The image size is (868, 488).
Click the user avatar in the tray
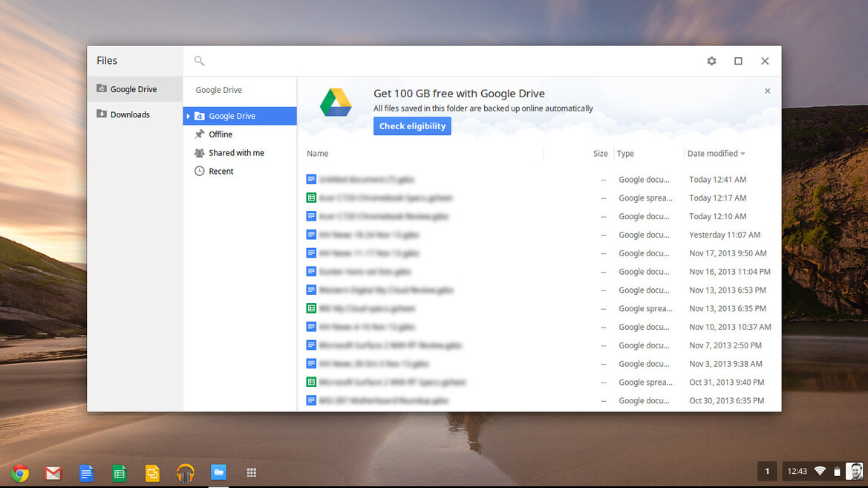point(855,472)
